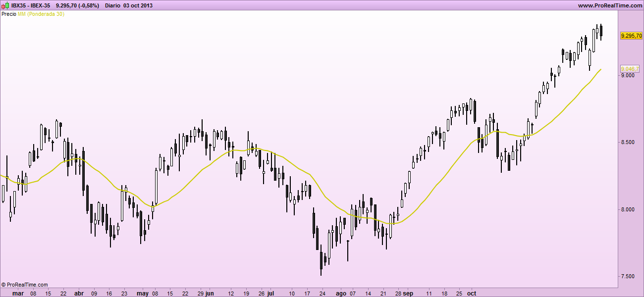Screen dimensions: 644x297
Task: Click the yellow 9.295,70 current price tag
Action: tap(632, 36)
